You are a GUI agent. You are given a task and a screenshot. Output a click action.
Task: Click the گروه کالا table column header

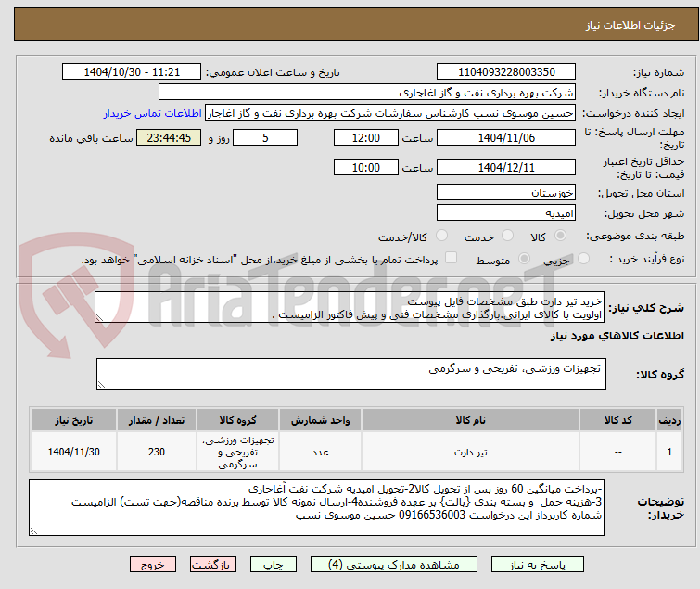coord(237,420)
